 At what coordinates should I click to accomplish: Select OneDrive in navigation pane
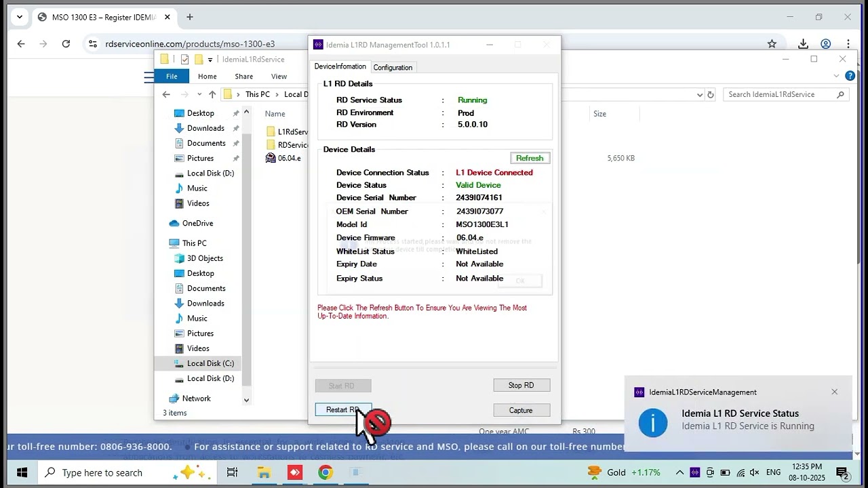click(x=197, y=223)
